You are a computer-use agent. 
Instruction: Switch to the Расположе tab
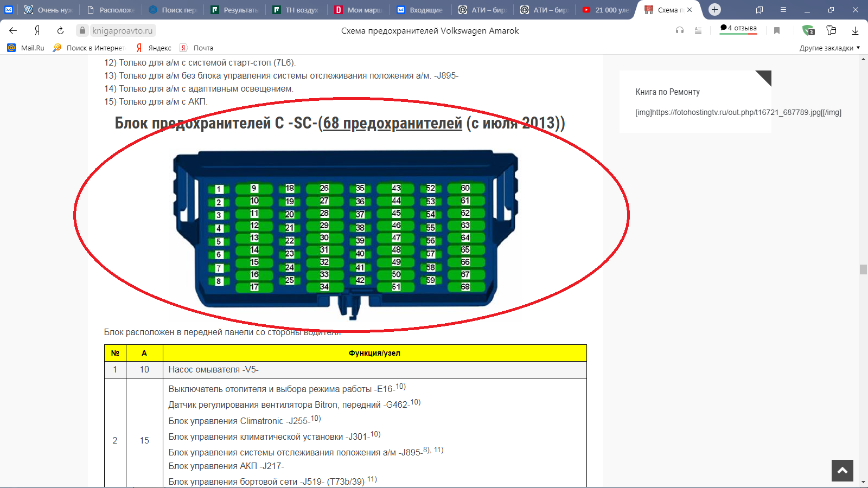pos(111,10)
